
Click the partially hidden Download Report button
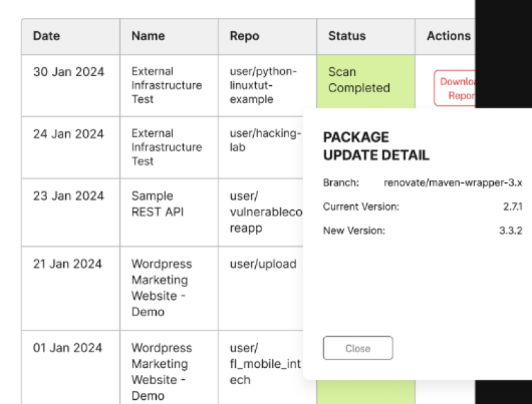point(454,89)
